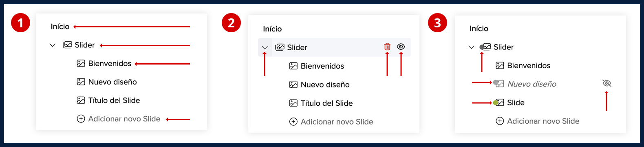Click the Slider gallery icon in panel 1
The height and width of the screenshot is (147, 644).
67,45
